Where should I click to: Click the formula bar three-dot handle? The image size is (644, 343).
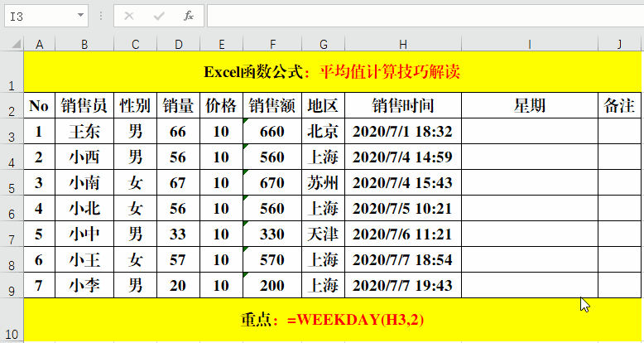tap(101, 16)
